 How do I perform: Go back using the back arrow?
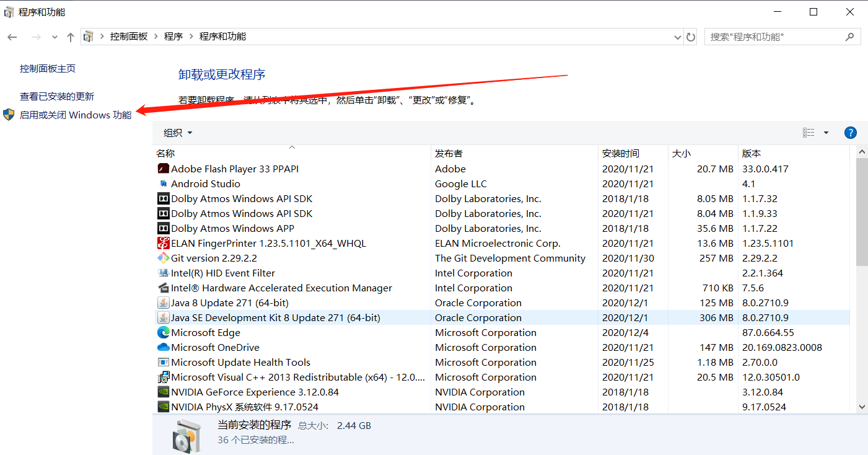pyautogui.click(x=12, y=37)
